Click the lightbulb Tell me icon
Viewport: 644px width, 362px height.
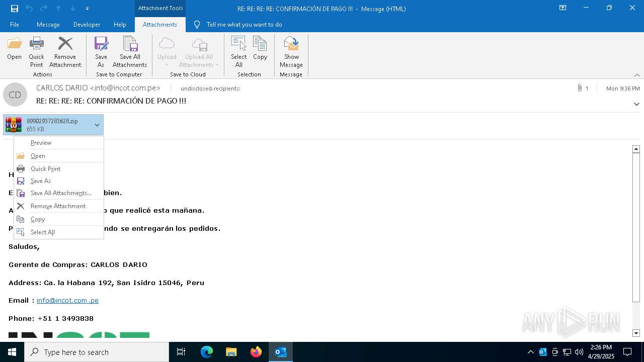point(197,24)
